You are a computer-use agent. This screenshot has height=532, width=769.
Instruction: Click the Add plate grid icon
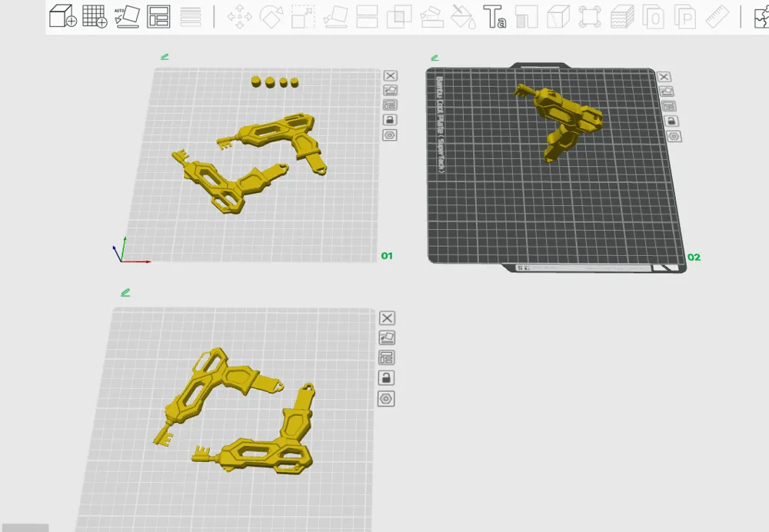[95, 16]
